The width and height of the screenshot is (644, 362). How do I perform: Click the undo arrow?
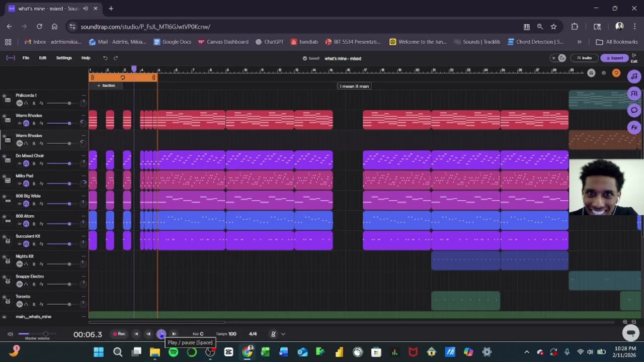coord(105,58)
